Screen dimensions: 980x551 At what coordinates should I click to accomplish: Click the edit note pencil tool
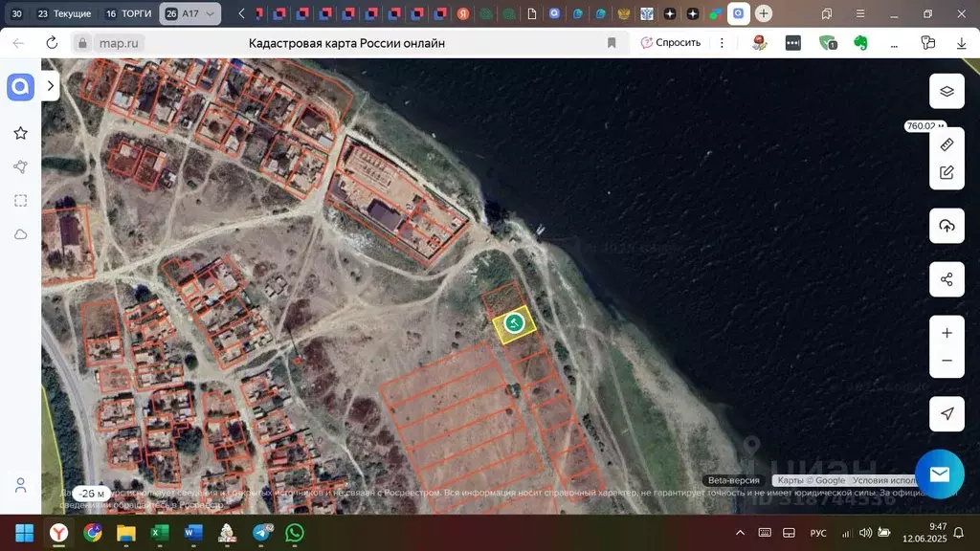click(x=947, y=172)
